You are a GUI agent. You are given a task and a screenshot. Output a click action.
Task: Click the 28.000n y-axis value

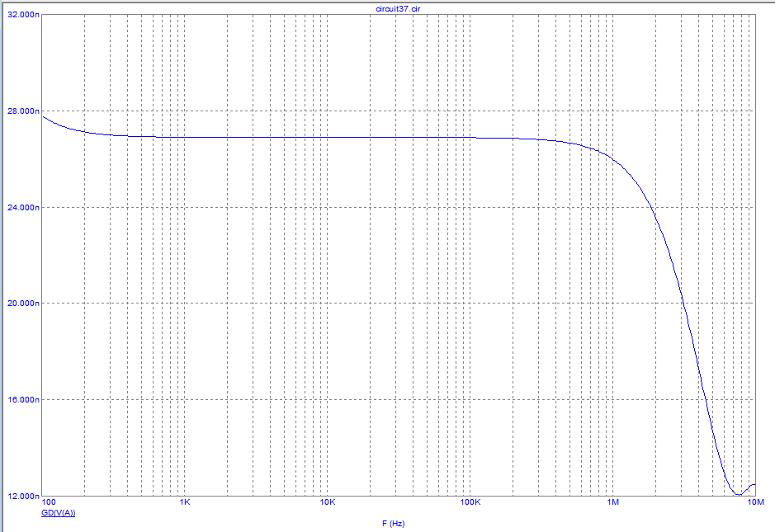pyautogui.click(x=24, y=111)
